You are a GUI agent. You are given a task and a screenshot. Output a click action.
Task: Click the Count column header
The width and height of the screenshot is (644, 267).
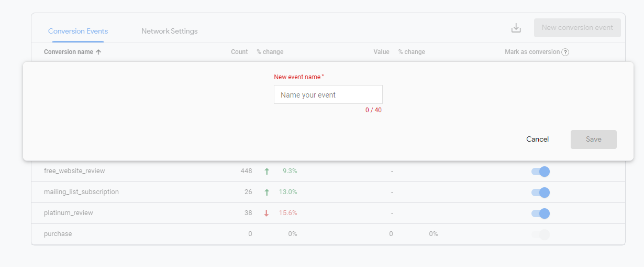coord(239,52)
